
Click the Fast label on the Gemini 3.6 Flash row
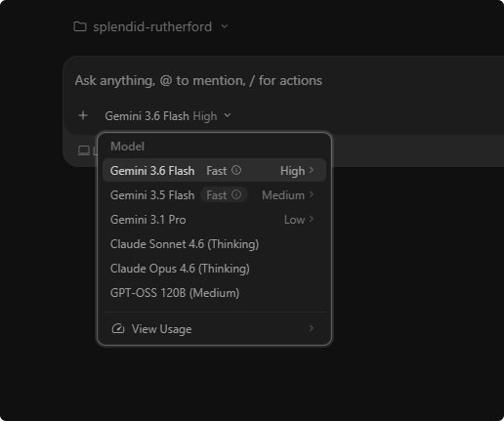coord(217,171)
